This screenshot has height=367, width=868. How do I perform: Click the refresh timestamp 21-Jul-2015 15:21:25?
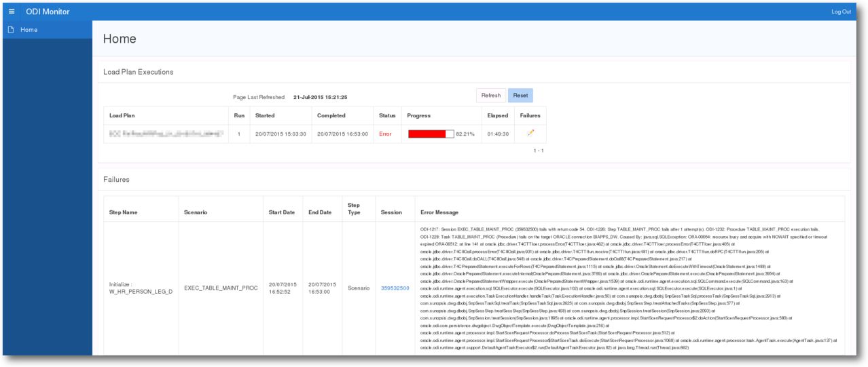[320, 97]
